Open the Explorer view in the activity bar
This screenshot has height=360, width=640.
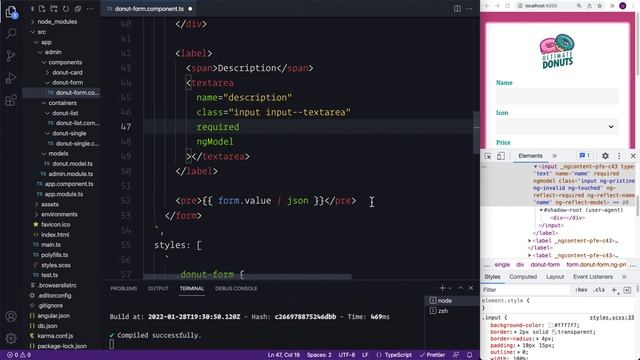click(11, 12)
